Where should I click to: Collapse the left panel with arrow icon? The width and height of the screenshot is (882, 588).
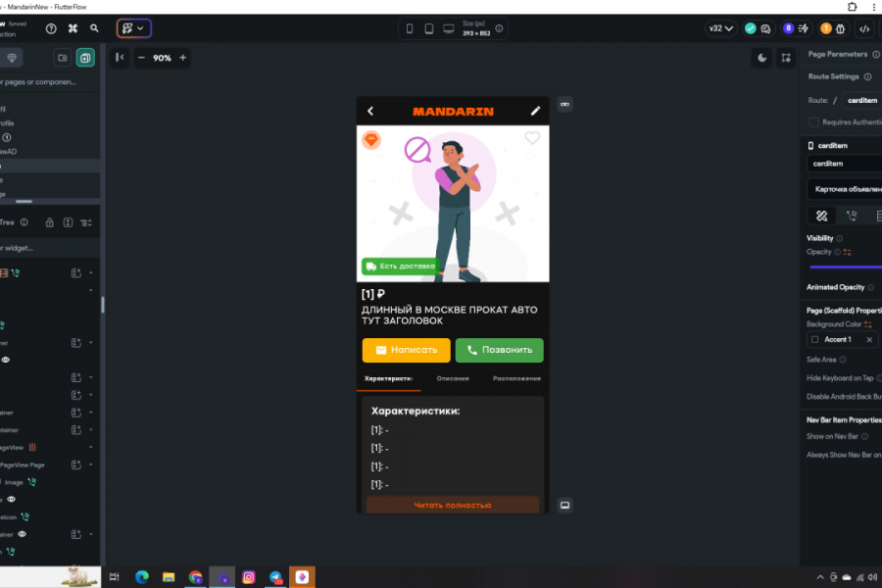pos(120,58)
